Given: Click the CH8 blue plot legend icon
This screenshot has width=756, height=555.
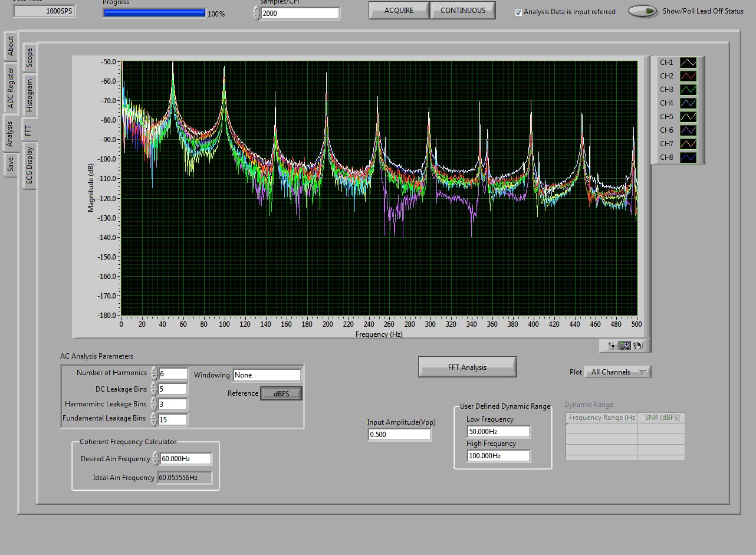Looking at the screenshot, I should pos(688,157).
